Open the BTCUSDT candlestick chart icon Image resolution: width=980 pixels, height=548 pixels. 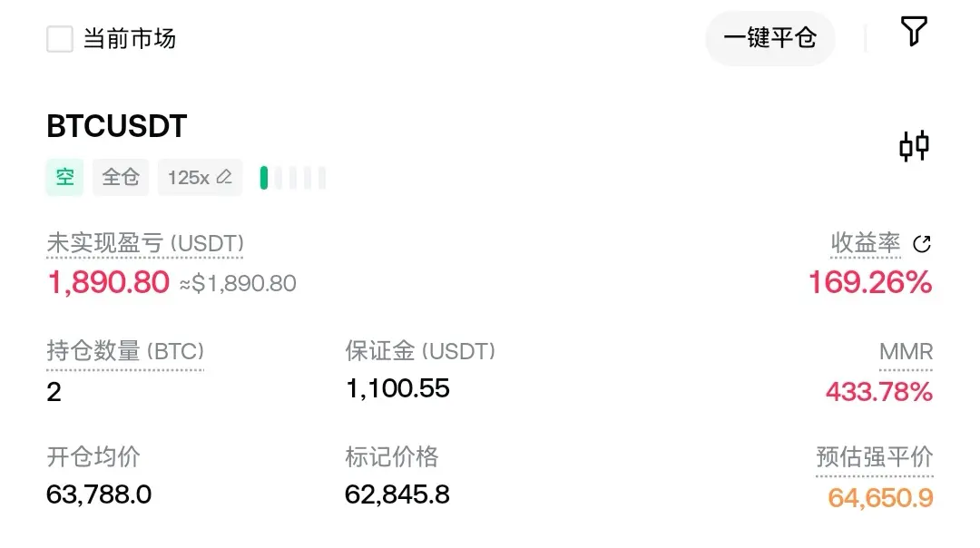(x=914, y=146)
